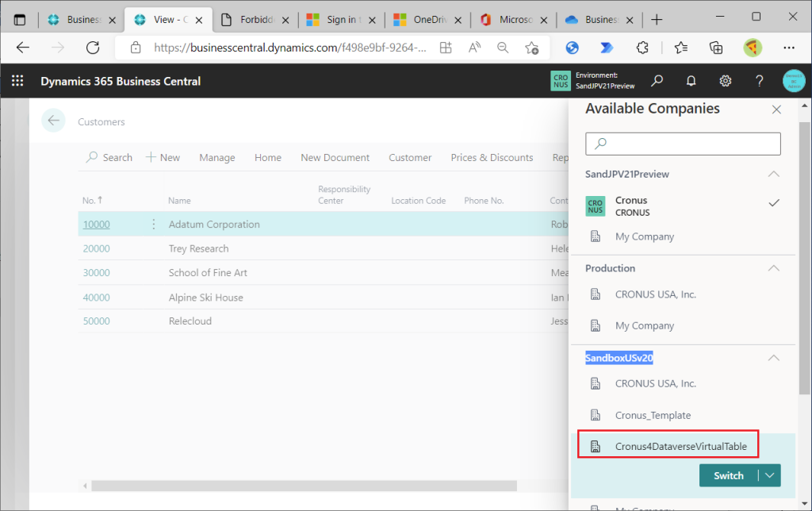This screenshot has width=812, height=511.
Task: Open browser Settings and more menu
Action: 789,48
